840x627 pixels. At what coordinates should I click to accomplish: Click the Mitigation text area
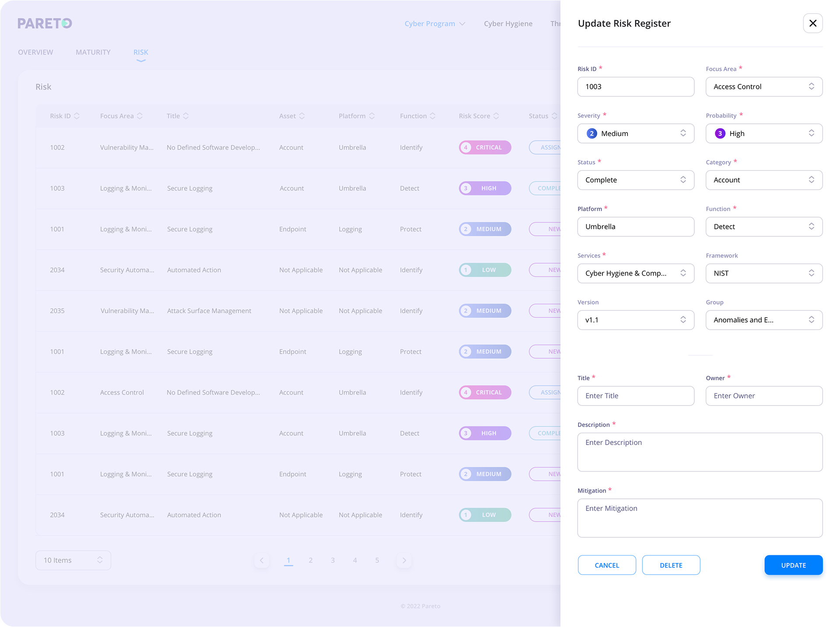[700, 518]
